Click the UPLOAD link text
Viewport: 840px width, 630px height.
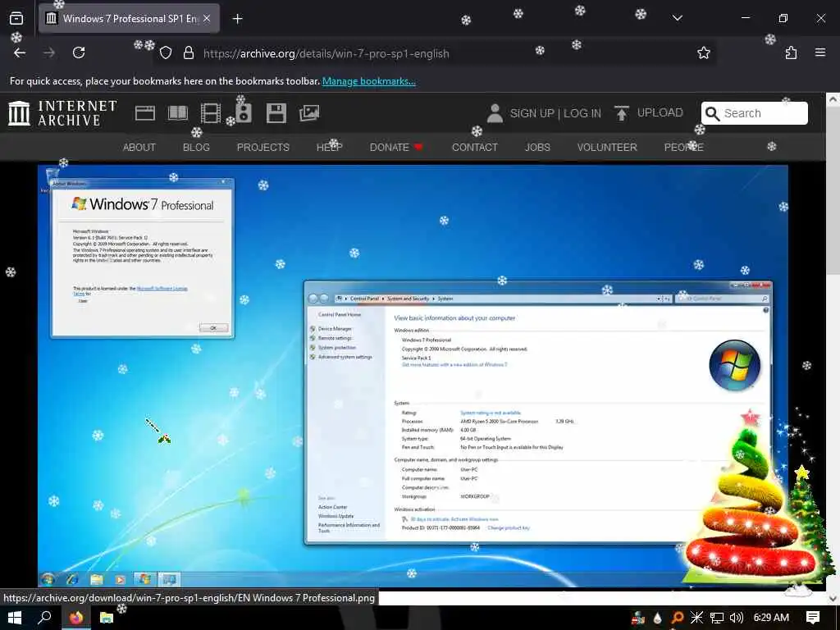[660, 113]
